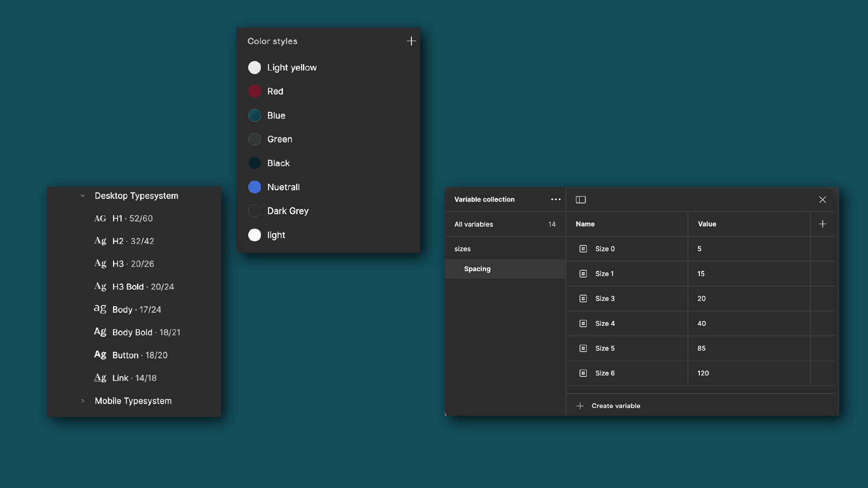868x488 pixels.
Task: Click the Button 18/20 text style preview icon
Action: tap(100, 355)
